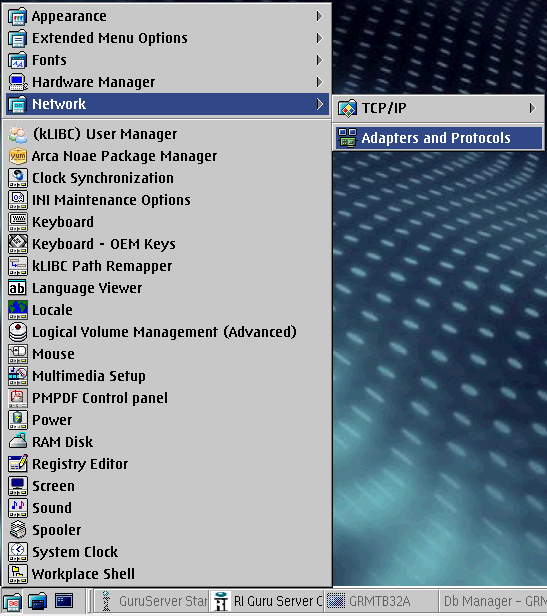
Task: Switch to RI Guru Server taskbar button
Action: tap(267, 601)
